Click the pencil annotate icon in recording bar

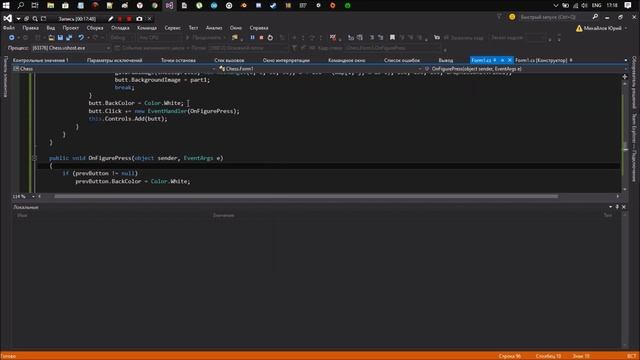coord(111,19)
